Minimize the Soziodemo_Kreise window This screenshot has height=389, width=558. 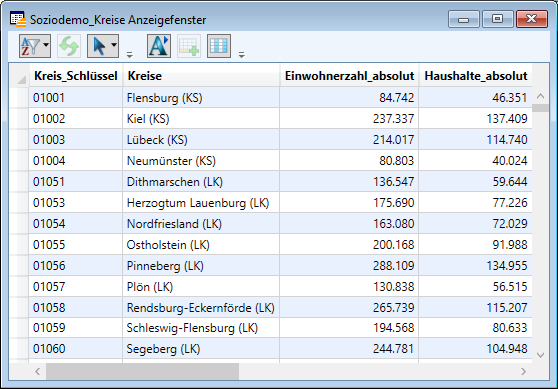(464, 19)
